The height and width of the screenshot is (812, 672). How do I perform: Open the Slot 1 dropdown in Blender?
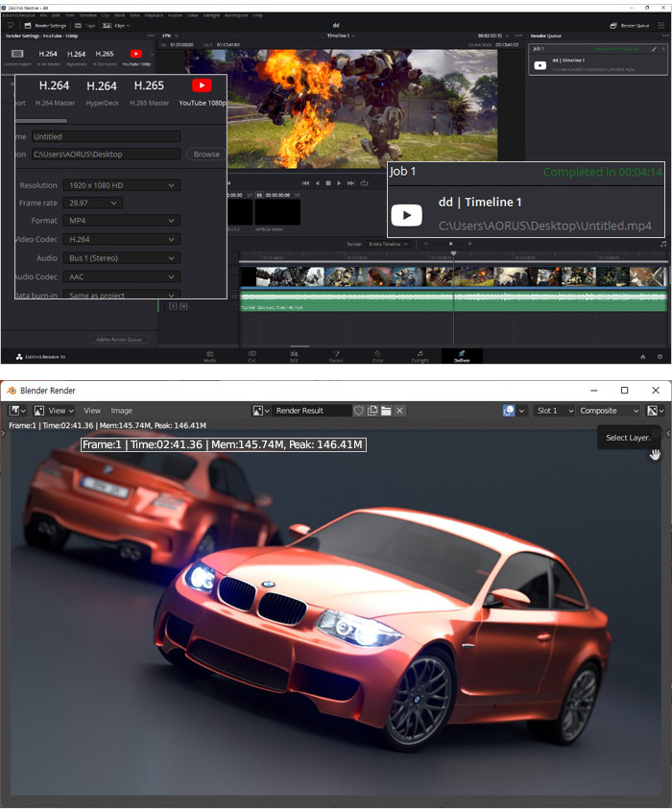(x=554, y=411)
